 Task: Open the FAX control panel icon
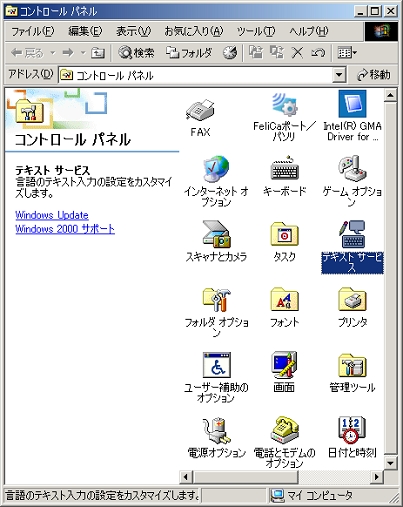click(200, 111)
